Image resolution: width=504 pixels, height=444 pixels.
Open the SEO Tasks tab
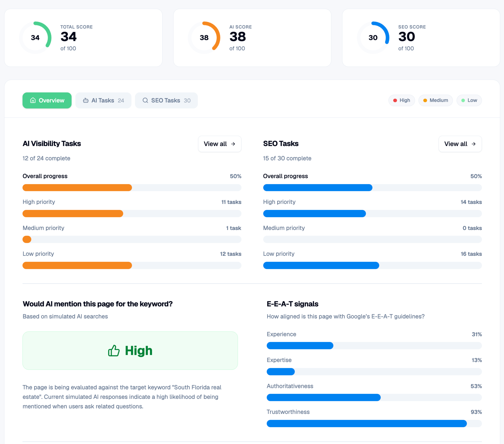pyautogui.click(x=166, y=100)
